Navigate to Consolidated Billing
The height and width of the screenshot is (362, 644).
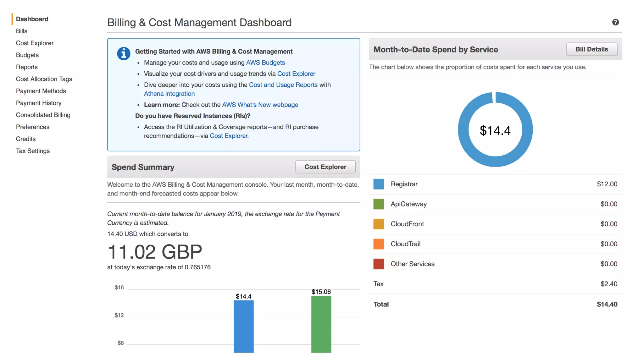(x=43, y=115)
